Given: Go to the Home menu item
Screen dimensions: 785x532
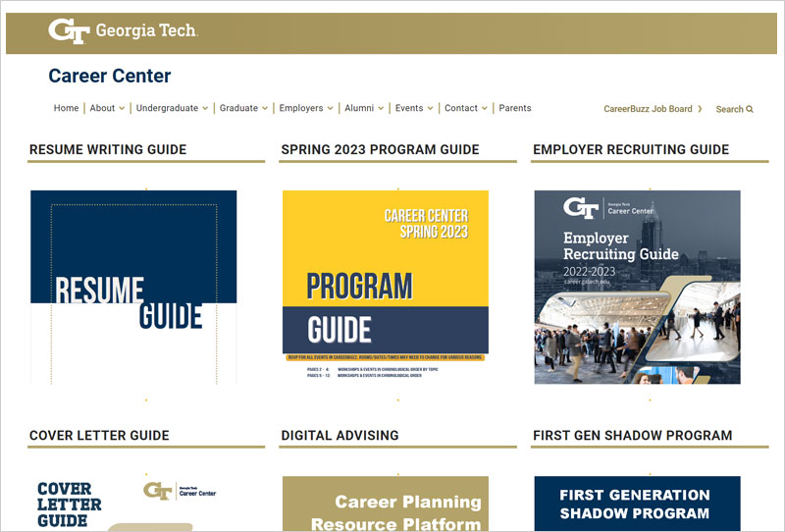Looking at the screenshot, I should pyautogui.click(x=66, y=108).
